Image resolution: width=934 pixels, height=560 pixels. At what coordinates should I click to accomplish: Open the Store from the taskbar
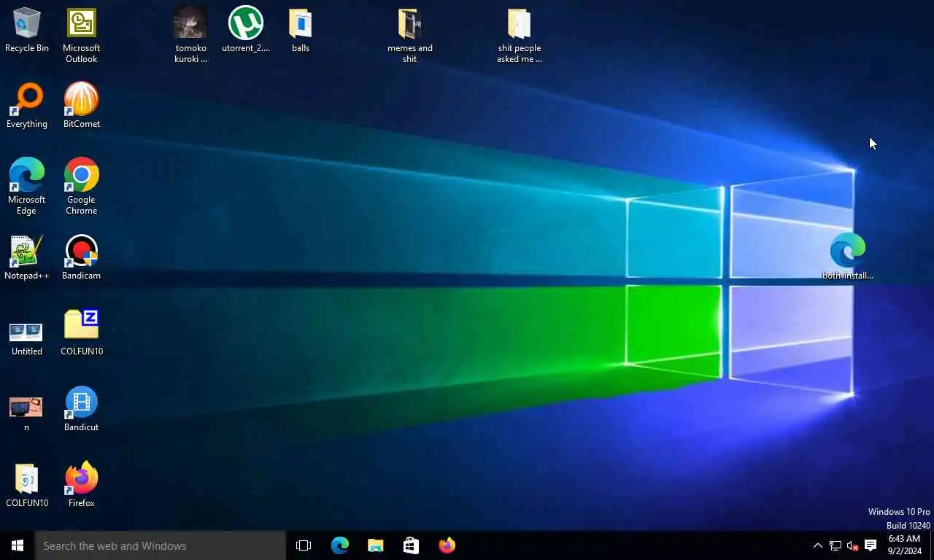point(411,545)
